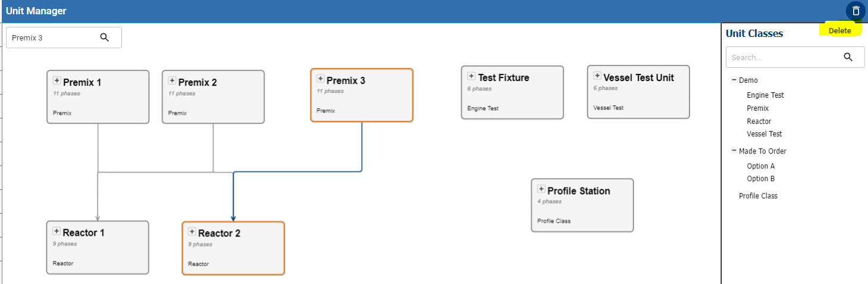Expand the Premix 1 unit node
Viewport: 868px width, 284px height.
(57, 80)
